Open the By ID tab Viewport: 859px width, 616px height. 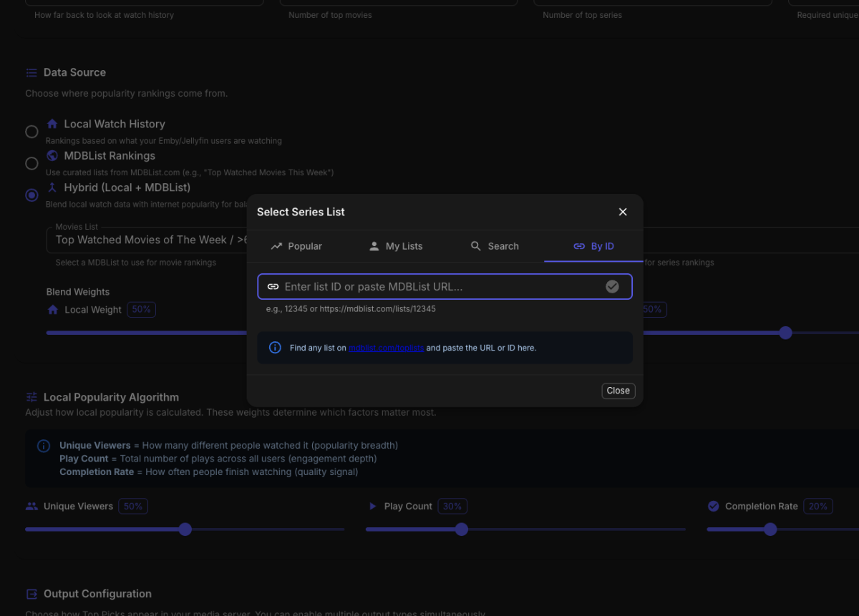[x=593, y=246]
